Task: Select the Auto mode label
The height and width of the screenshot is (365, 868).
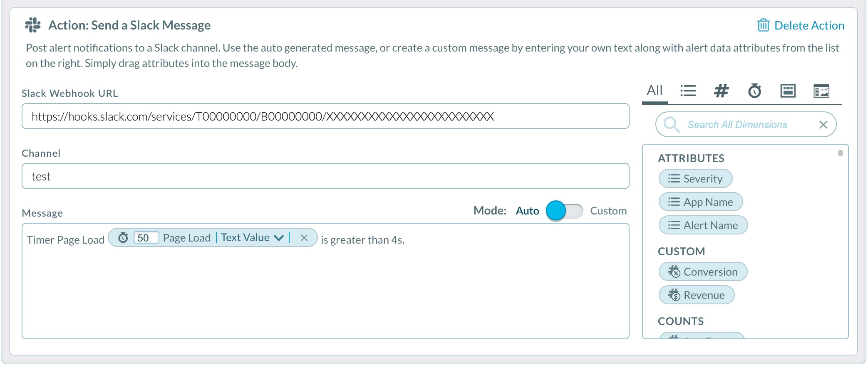Action: click(527, 211)
